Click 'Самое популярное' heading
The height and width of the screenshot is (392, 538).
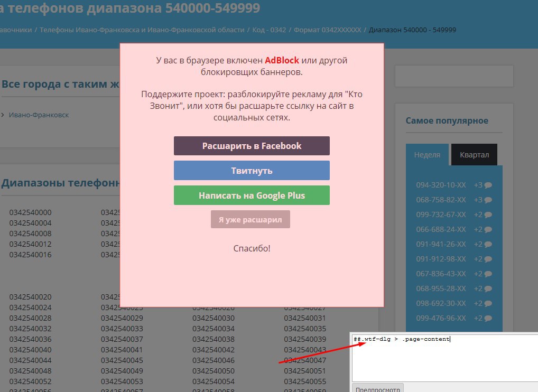click(447, 121)
